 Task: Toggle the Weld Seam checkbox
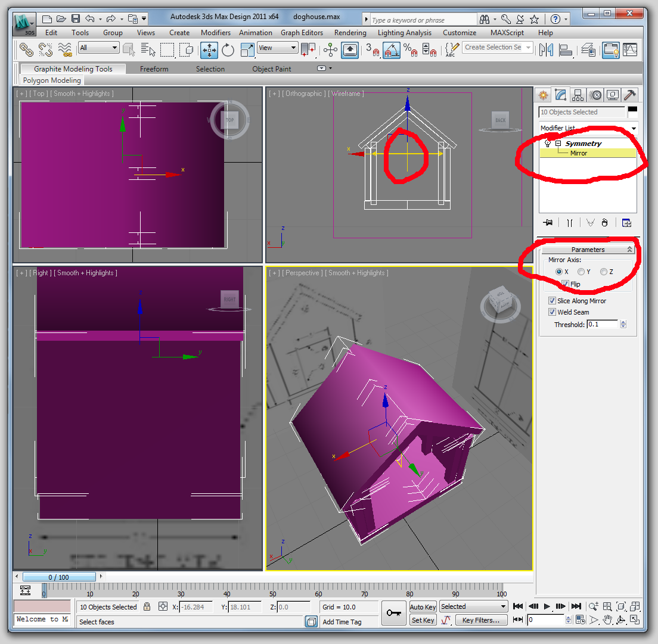552,312
